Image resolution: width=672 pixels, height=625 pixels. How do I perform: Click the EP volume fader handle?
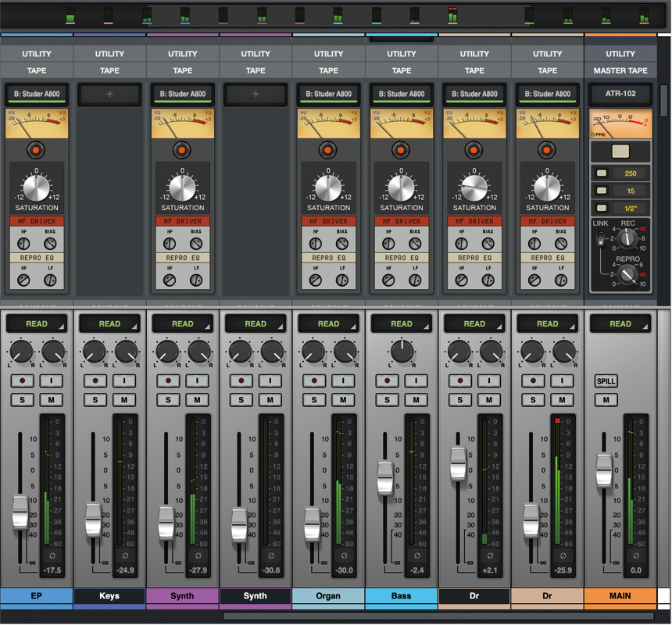pyautogui.click(x=20, y=512)
